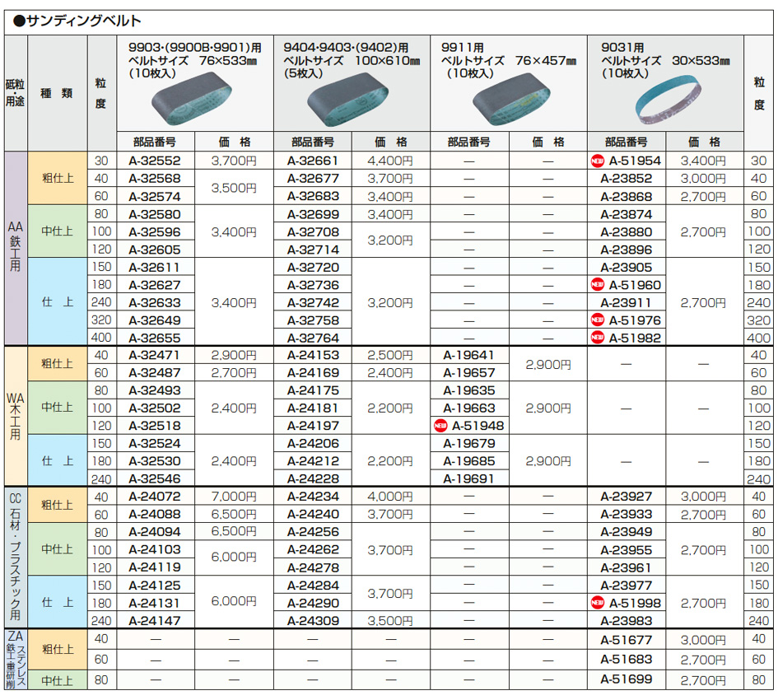
Task: Click the NEW badge beside A-51954
Action: (597, 161)
